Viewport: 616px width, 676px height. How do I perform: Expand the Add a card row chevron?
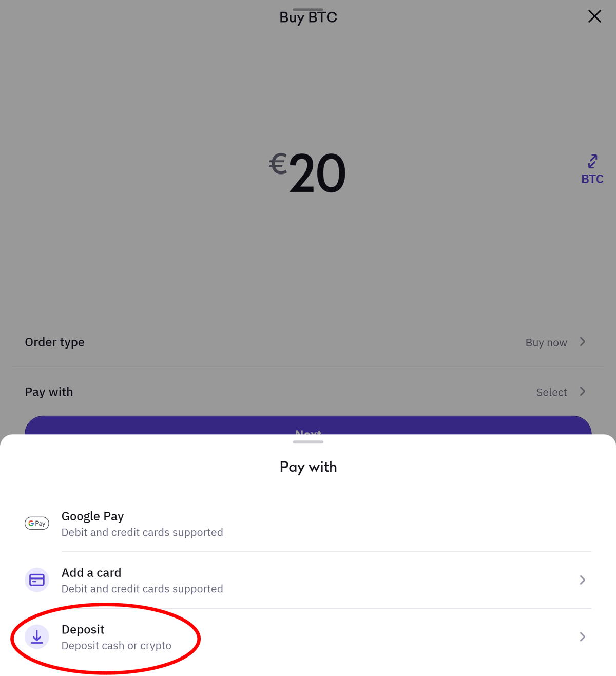point(583,580)
